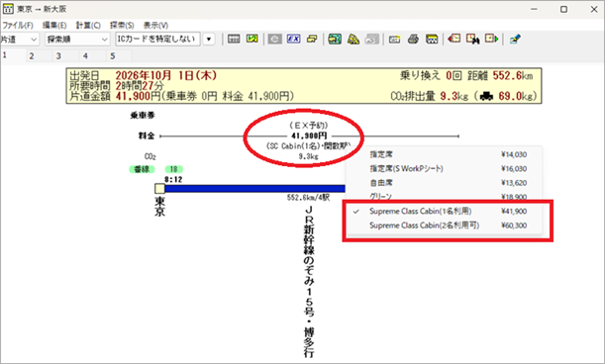Click the printer toolbar icon

(413, 39)
